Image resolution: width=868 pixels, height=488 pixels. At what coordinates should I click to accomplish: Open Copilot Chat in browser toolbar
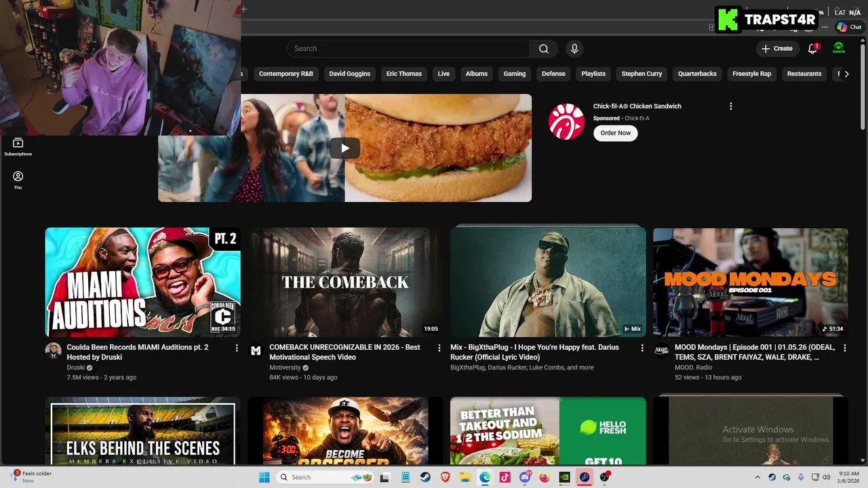pos(848,27)
